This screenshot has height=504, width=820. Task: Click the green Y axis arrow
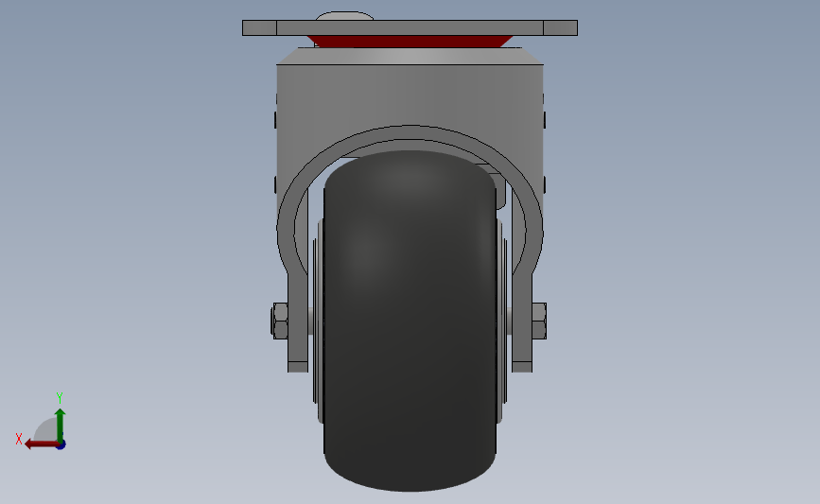click(61, 425)
